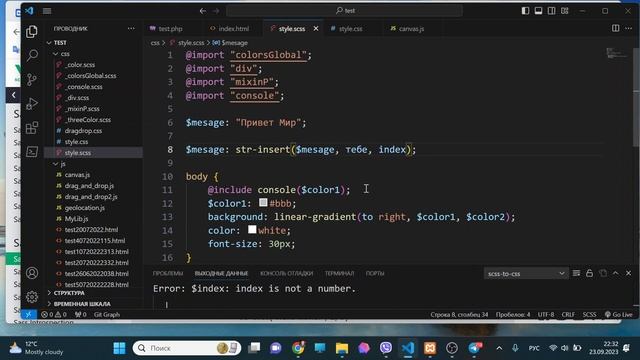640x360 pixels.
Task: Customize layout icon in title bar
Action: 564,11
